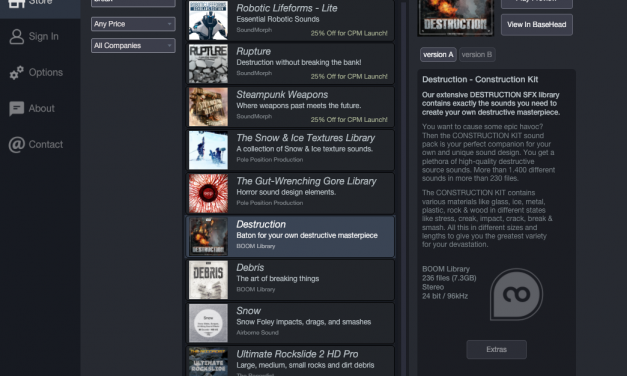Click the About speech-bubble icon
The image size is (627, 376).
click(x=17, y=108)
